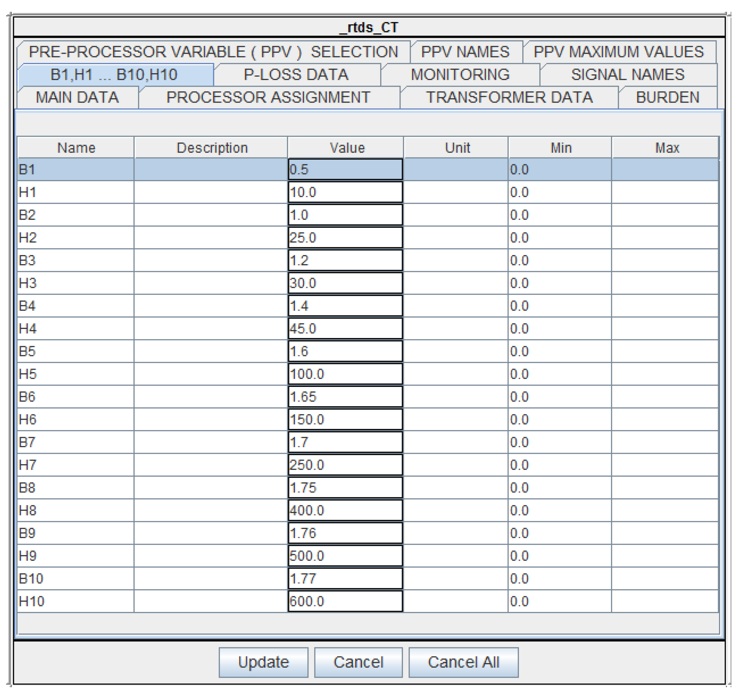The width and height of the screenshot is (742, 700).
Task: Select PPV MAXIMUM VALUES tab
Action: pyautogui.click(x=619, y=52)
